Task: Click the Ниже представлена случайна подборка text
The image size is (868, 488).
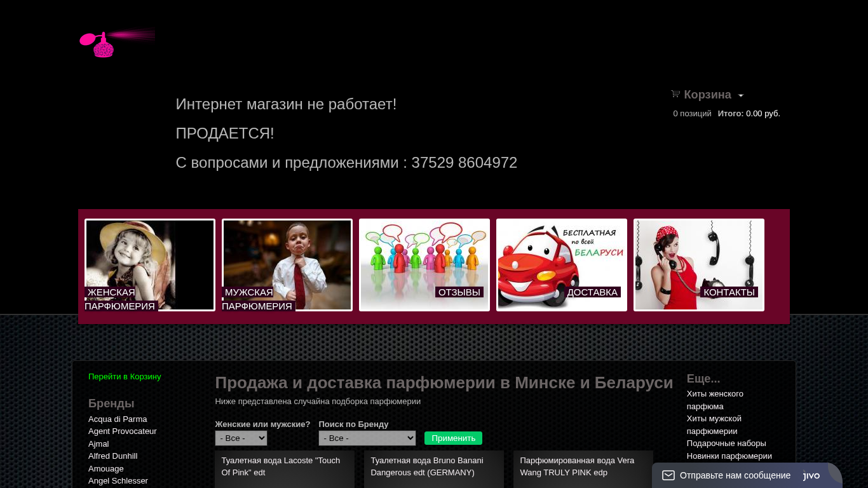Action: tap(318, 402)
